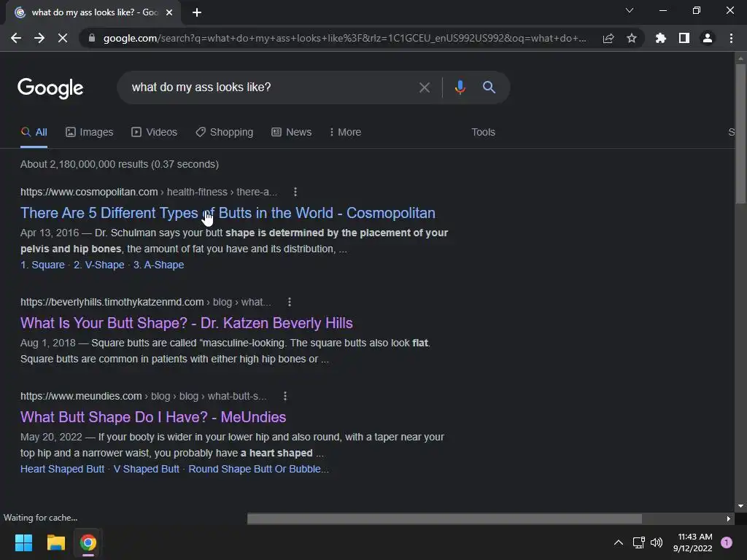Viewport: 747px width, 560px height.
Task: Open the Extensions puzzle icon
Action: click(x=661, y=38)
